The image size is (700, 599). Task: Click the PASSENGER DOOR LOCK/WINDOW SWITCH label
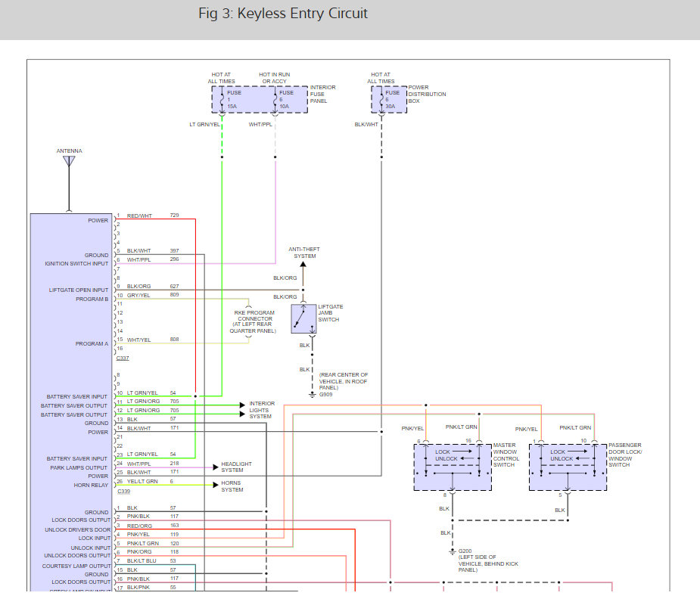point(625,455)
